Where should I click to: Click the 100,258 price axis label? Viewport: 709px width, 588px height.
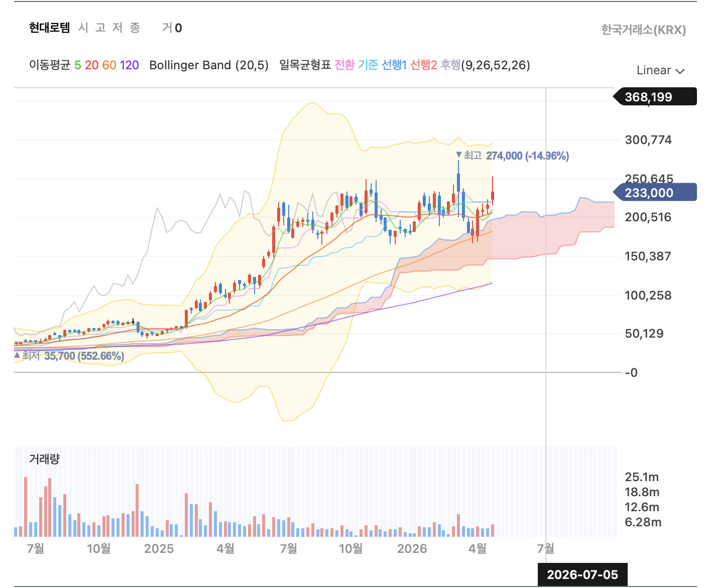pos(648,296)
